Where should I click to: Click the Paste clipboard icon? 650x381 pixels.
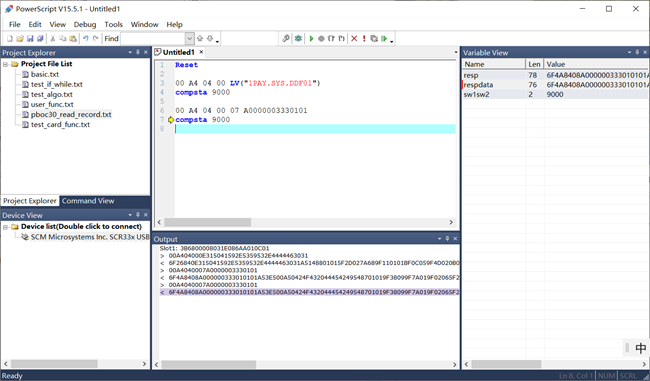pos(73,39)
